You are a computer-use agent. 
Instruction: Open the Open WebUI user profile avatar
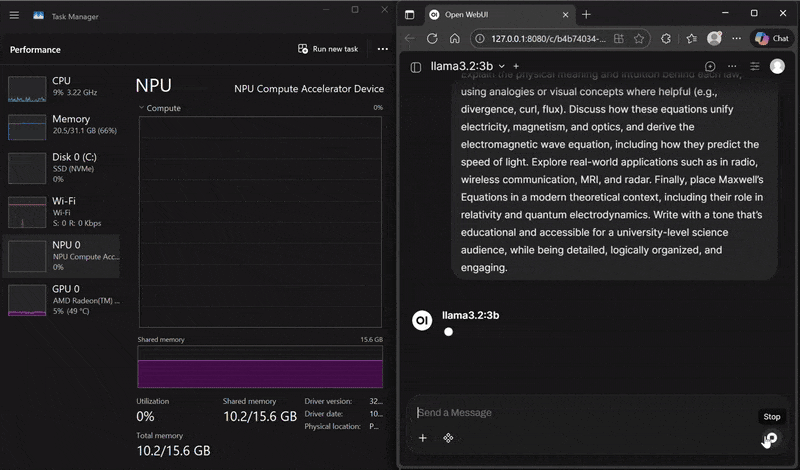777,67
